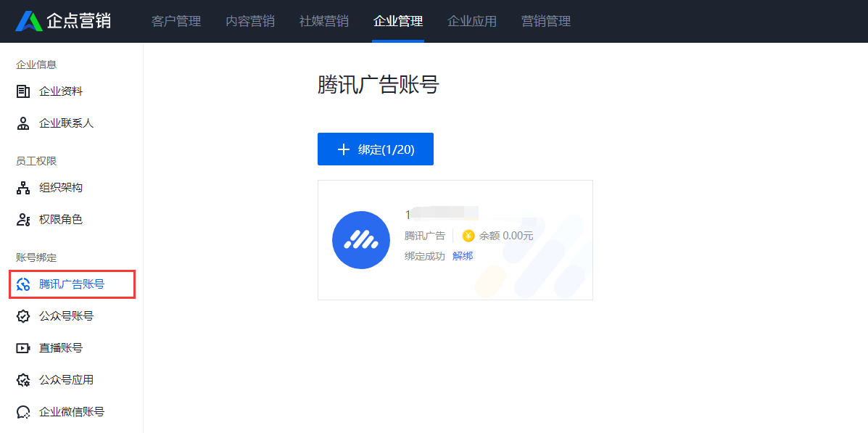
Task: Go to 企业应用 menu item
Action: [471, 21]
